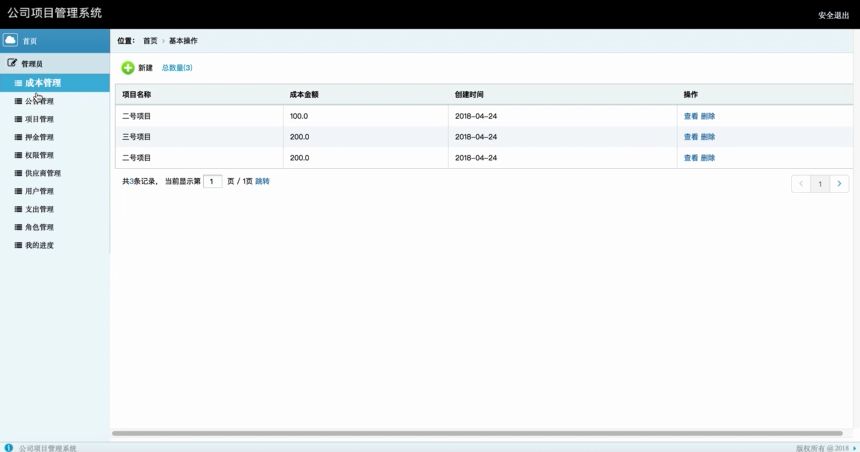Delete the 二号项目 row with amount 200.0
The width and height of the screenshot is (860, 452).
pos(708,157)
